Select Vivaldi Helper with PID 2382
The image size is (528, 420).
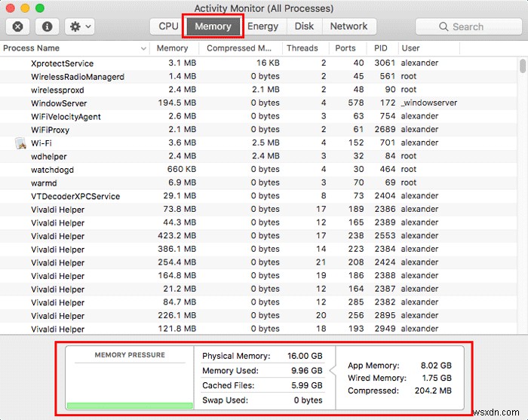coord(259,302)
